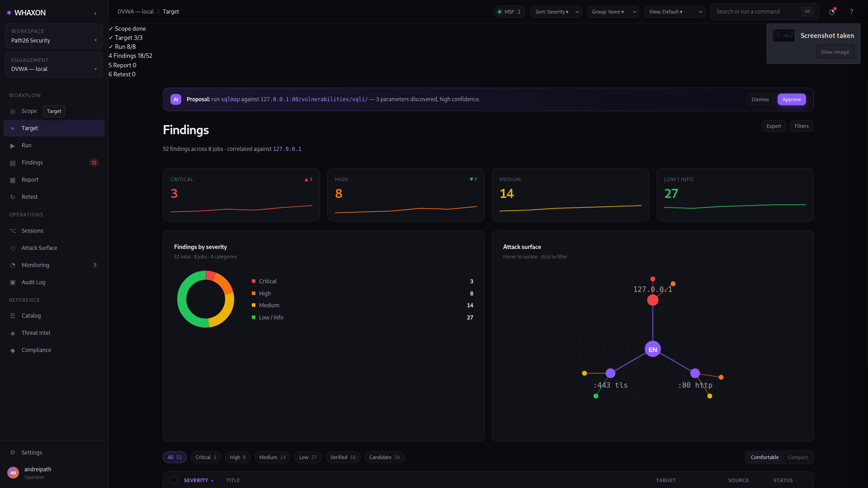Image resolution: width=868 pixels, height=488 pixels.
Task: Open the Medium 14 summary card
Action: pyautogui.click(x=570, y=195)
